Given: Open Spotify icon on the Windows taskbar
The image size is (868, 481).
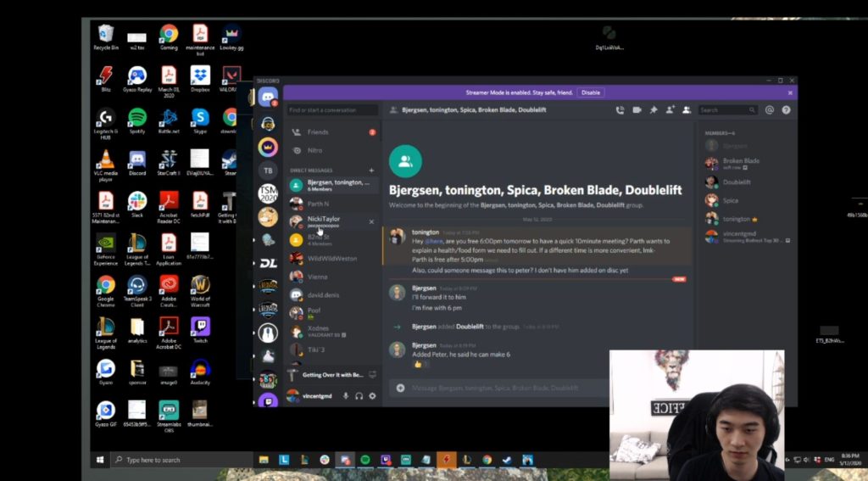Looking at the screenshot, I should coord(365,460).
